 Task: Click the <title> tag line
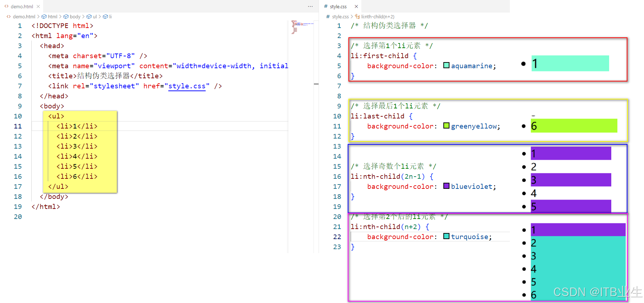(x=105, y=76)
